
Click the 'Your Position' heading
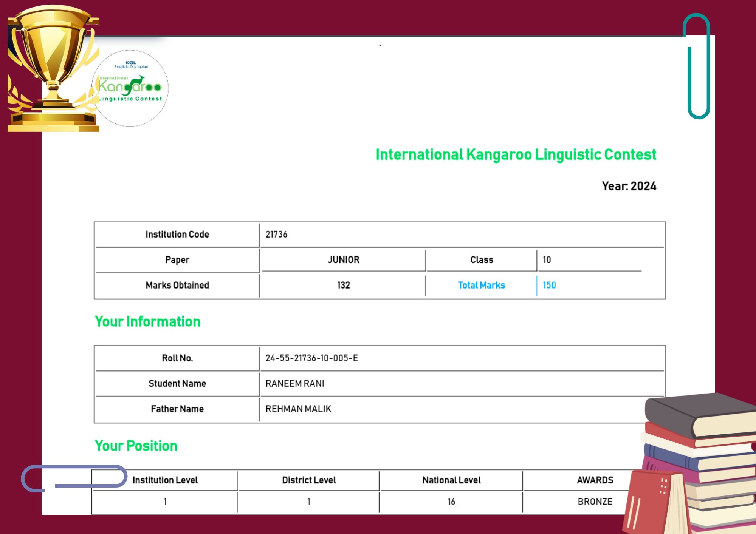click(x=136, y=446)
